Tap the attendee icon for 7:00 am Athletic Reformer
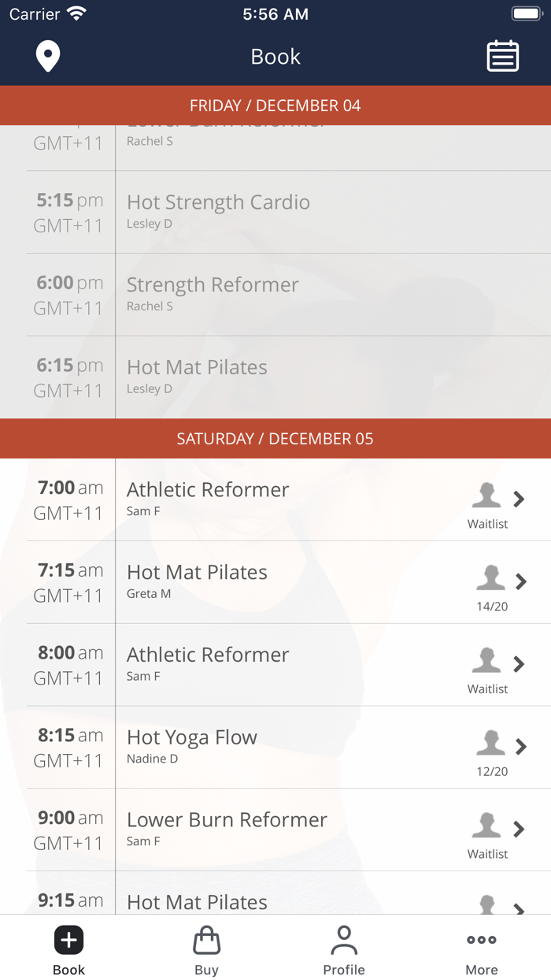 [x=487, y=496]
